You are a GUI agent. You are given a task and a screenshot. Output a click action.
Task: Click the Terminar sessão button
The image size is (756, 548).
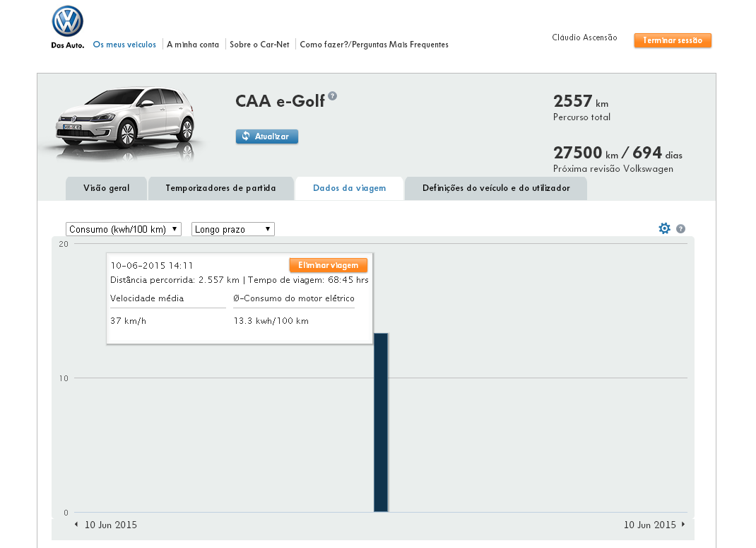673,40
